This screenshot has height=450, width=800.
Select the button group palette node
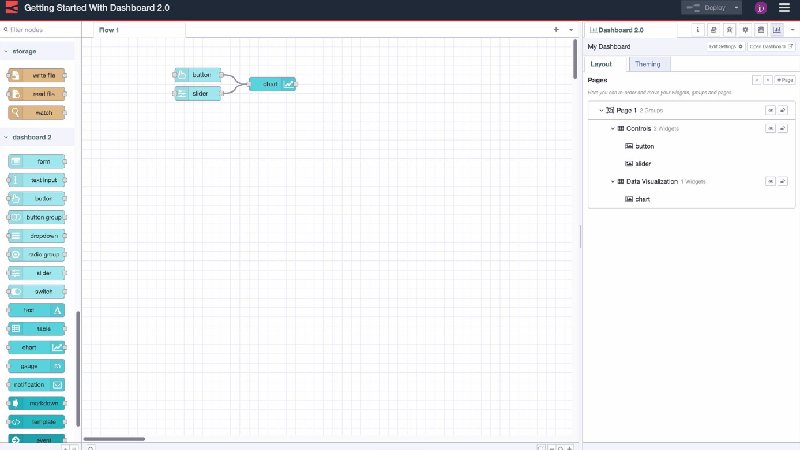click(x=37, y=217)
